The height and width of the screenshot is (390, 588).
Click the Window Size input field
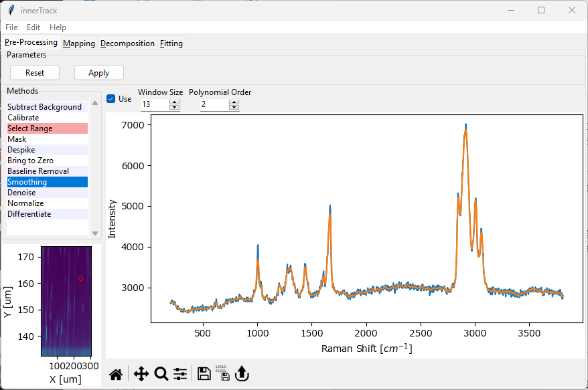(154, 105)
